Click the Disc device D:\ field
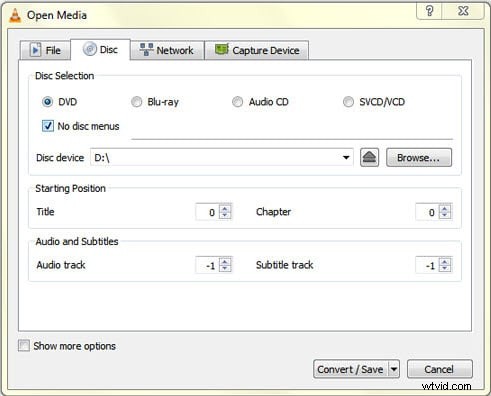 point(222,157)
